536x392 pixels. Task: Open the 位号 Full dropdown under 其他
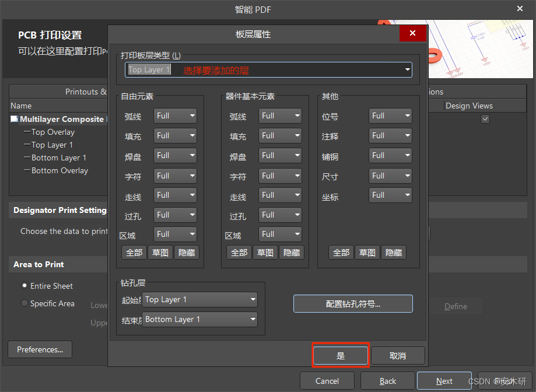[390, 116]
